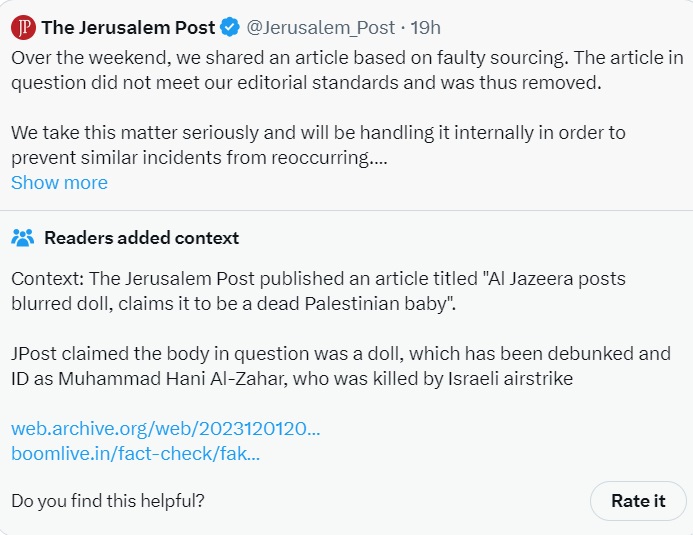Open the boomlive.in fact-check link
693x535 pixels.
[135, 453]
